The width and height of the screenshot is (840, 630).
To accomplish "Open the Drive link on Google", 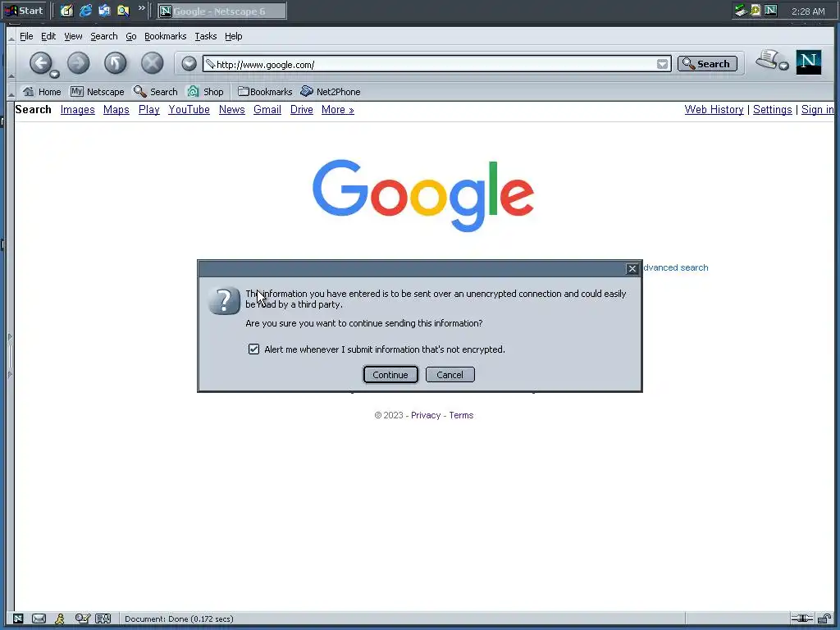I will tap(302, 110).
